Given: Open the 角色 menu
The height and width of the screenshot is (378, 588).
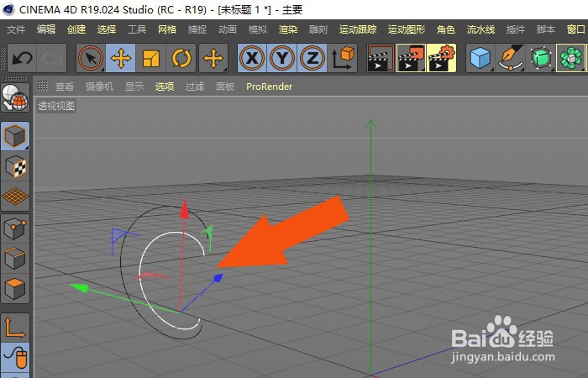Looking at the screenshot, I should (x=446, y=29).
